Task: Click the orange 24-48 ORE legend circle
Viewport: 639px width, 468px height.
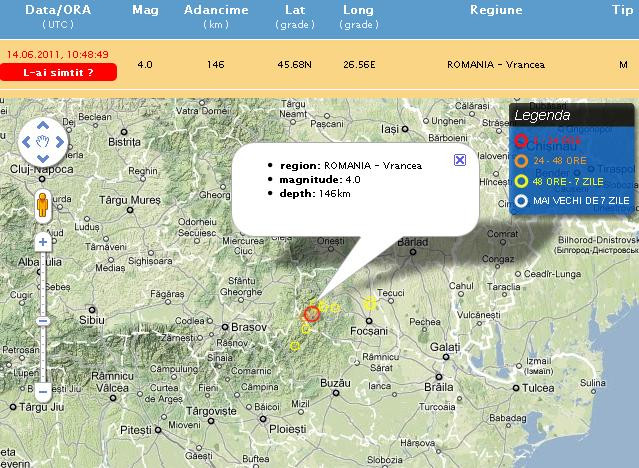Action: [x=521, y=161]
